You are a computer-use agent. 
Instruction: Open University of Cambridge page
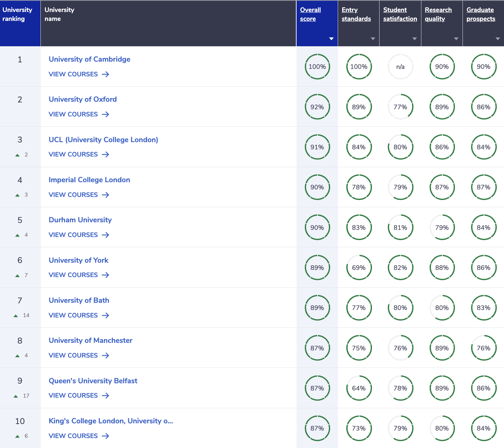click(x=89, y=59)
